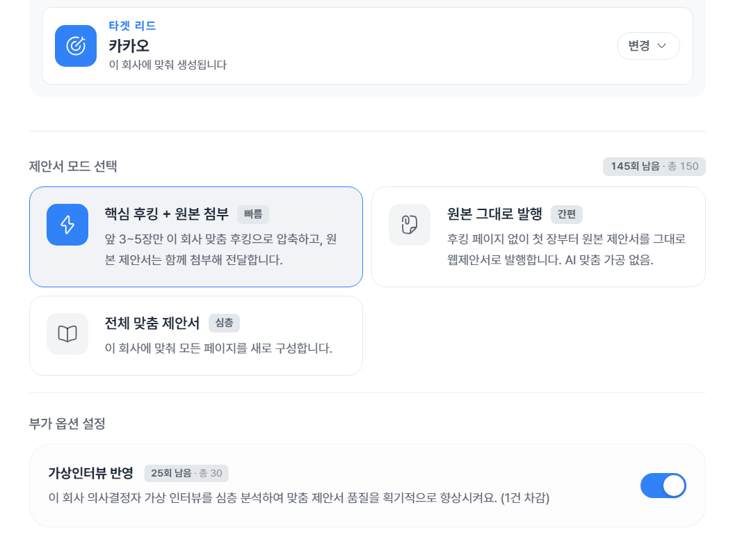733x560 pixels.
Task: Choose the 전체 맞춤 제안서 mode card
Action: point(196,335)
